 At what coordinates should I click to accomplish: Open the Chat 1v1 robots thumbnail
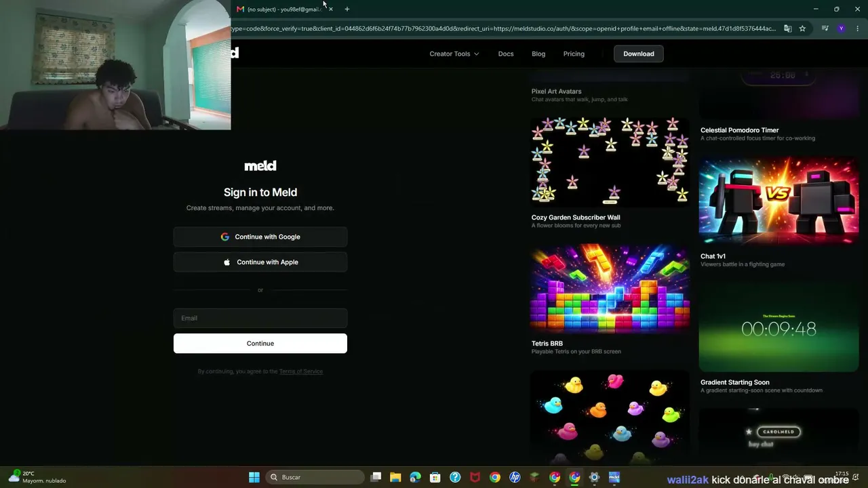click(x=778, y=201)
